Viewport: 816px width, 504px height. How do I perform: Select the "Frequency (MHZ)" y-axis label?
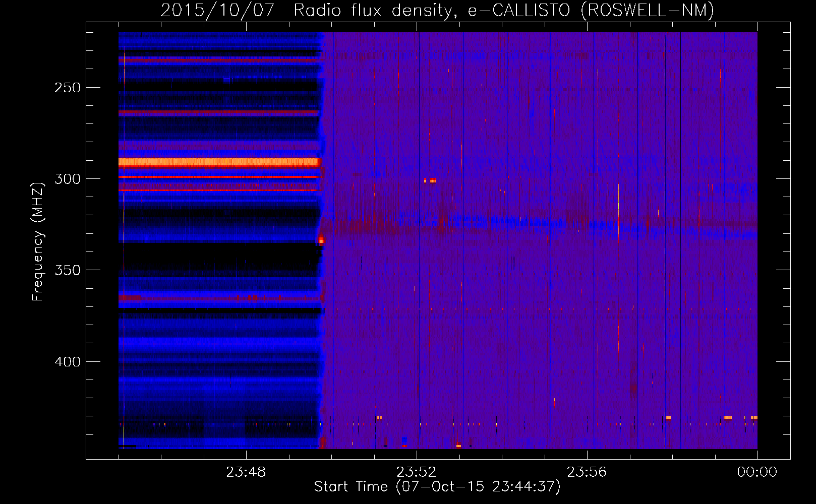[38, 241]
